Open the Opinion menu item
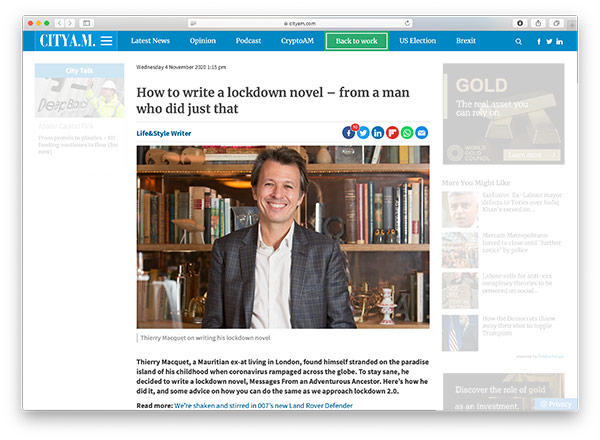The image size is (600, 440). 202,41
